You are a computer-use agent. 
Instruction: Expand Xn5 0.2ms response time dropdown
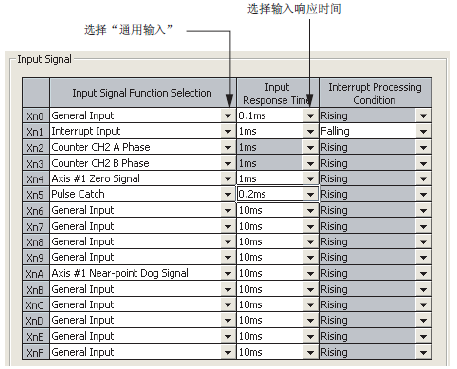[310, 194]
